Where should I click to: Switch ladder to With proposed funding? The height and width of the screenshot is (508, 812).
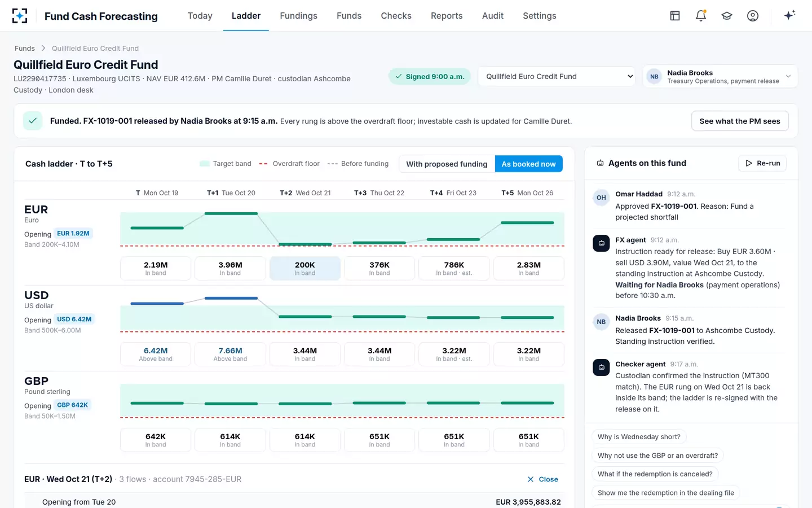(x=447, y=164)
